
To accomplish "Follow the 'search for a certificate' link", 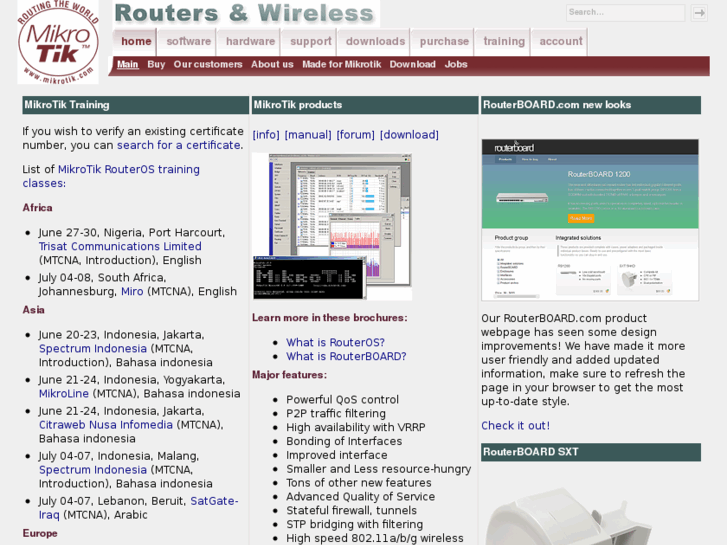I will [x=179, y=145].
